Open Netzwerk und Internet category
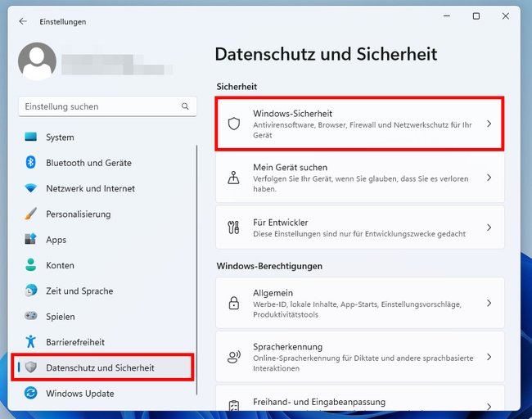The width and height of the screenshot is (532, 419). [103, 188]
